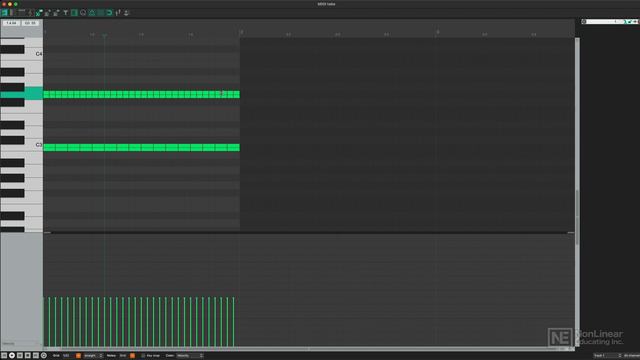
Task: Click the first transport button at bottom left
Action: pyautogui.click(x=4, y=356)
